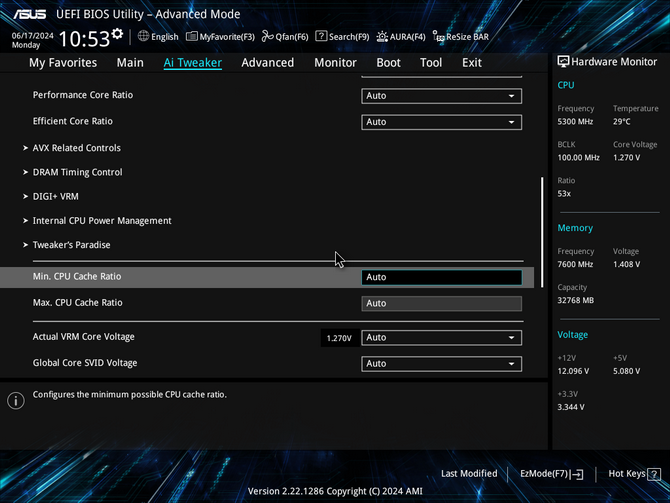Click Last Modified button
Viewport: 670px width, 503px height.
(469, 474)
